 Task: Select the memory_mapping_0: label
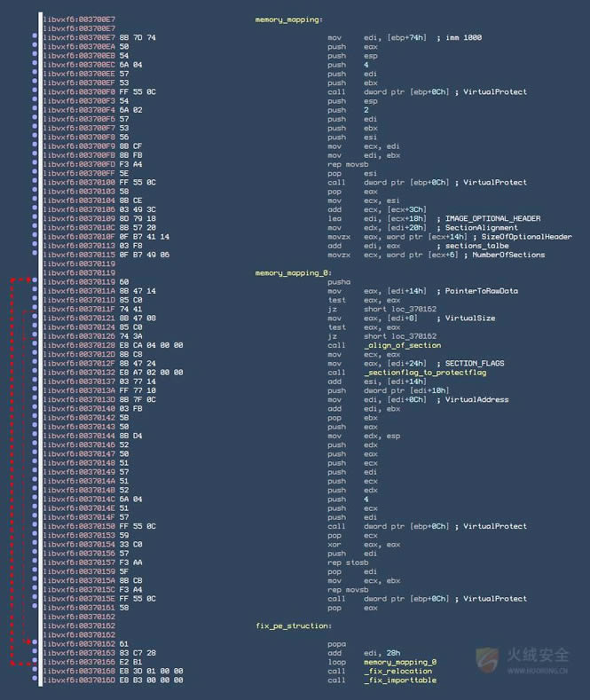pos(292,273)
